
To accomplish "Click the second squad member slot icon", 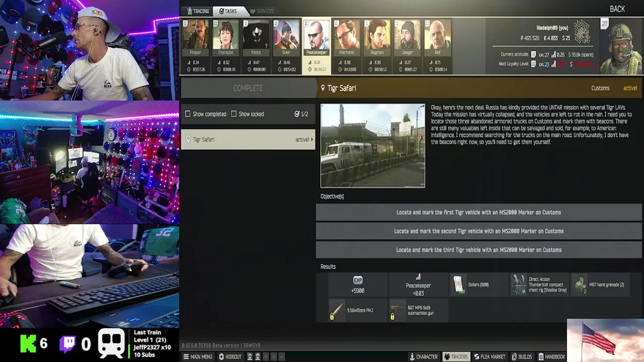I will tap(258, 356).
